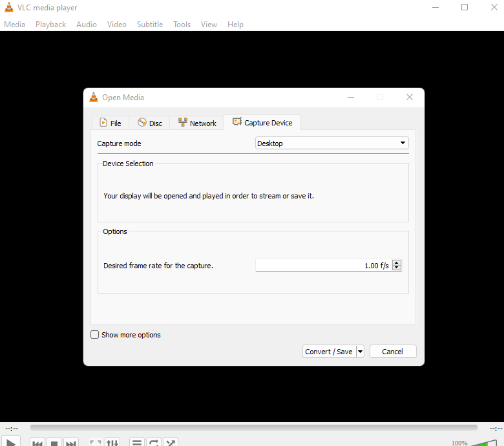Open the Playback menu
The height and width of the screenshot is (446, 504).
click(x=51, y=25)
